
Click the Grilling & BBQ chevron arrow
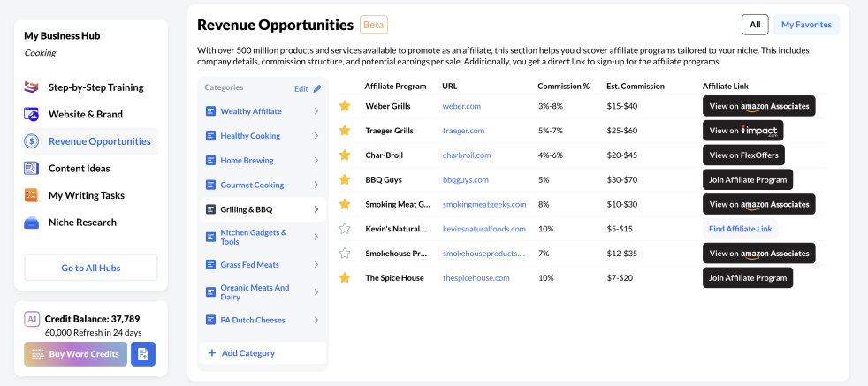click(316, 209)
